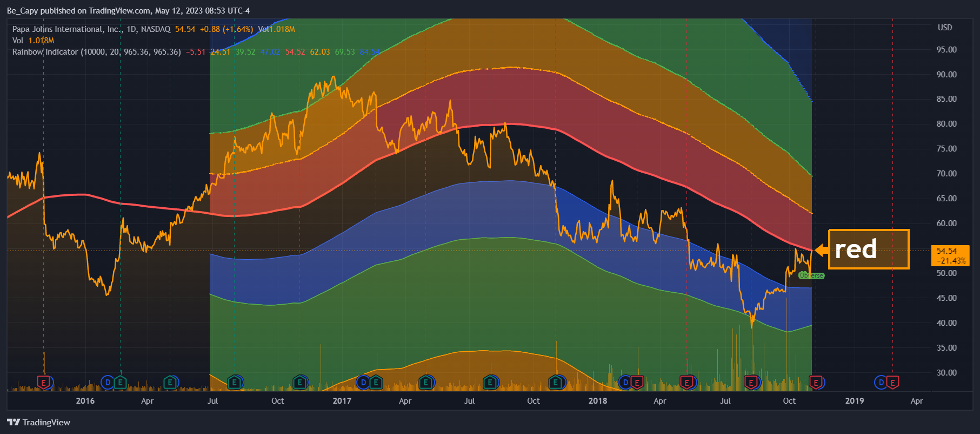Screen dimensions: 980x434
Task: Click the 80.00 price axis label
Action: (946, 124)
